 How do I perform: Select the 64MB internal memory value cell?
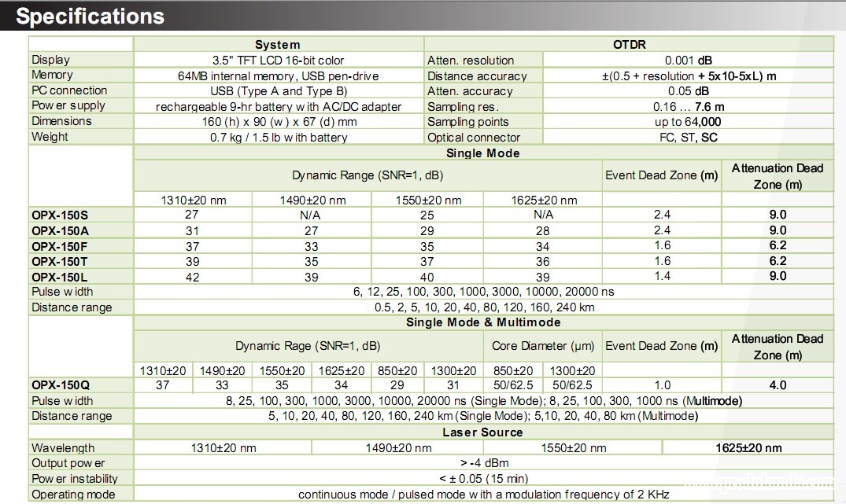click(x=278, y=76)
